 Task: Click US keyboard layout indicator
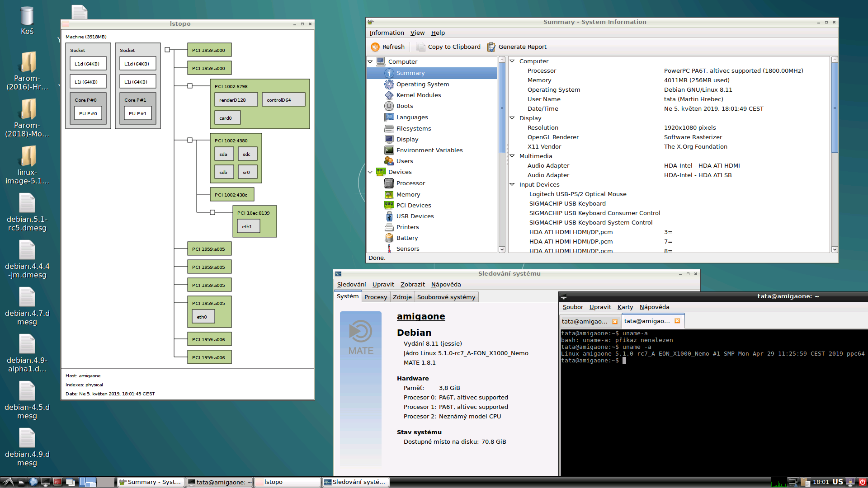tap(837, 482)
